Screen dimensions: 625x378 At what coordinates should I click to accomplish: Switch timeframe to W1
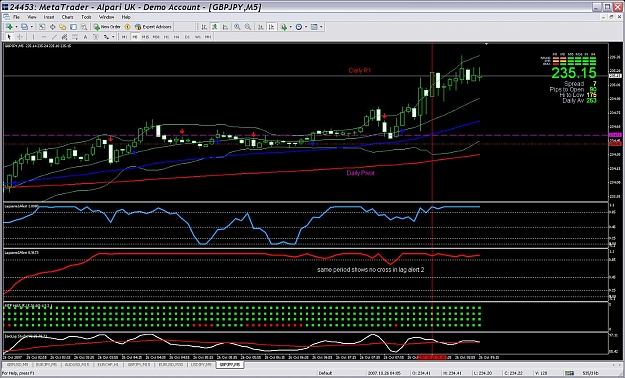[x=198, y=37]
